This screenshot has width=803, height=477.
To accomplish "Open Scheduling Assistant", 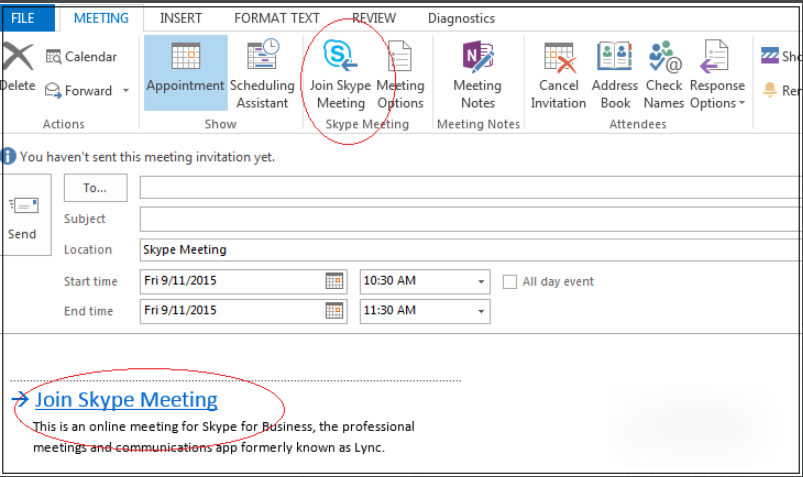I will pyautogui.click(x=262, y=73).
